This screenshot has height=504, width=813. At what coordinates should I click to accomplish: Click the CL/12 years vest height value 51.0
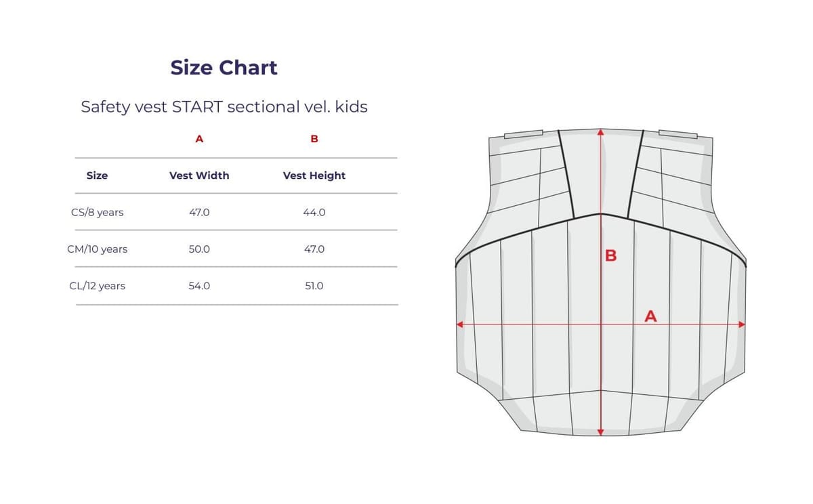314,286
